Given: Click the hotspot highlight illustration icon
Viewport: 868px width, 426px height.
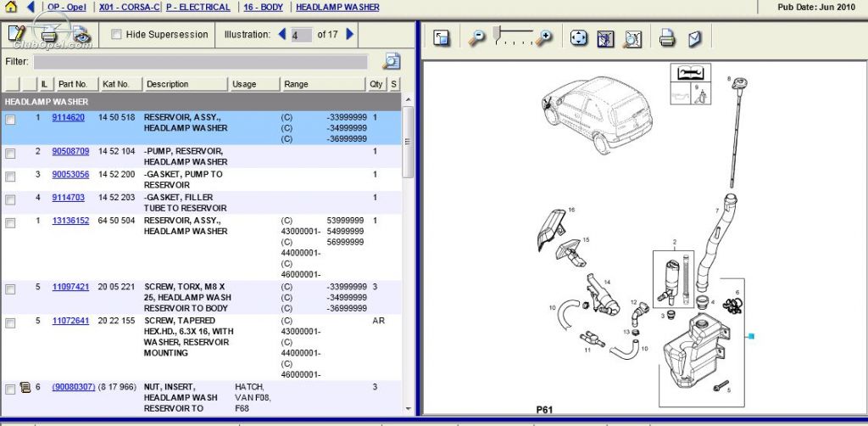Looking at the screenshot, I should point(605,38).
